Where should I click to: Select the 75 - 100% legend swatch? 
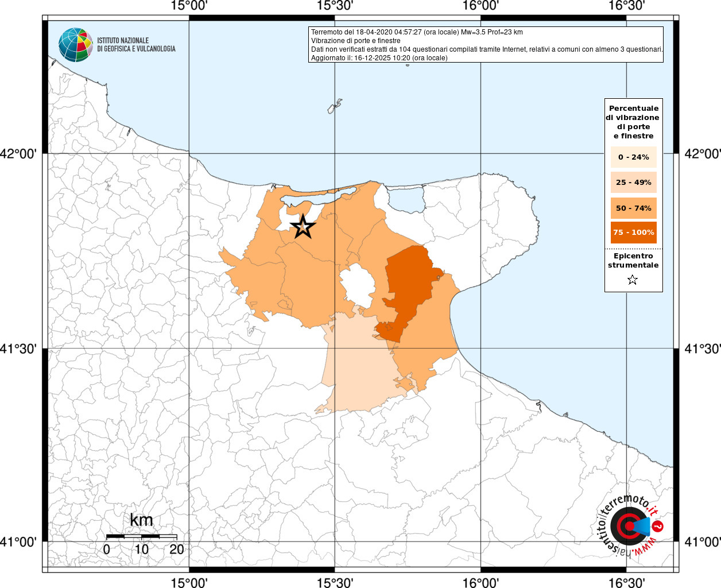pos(633,232)
